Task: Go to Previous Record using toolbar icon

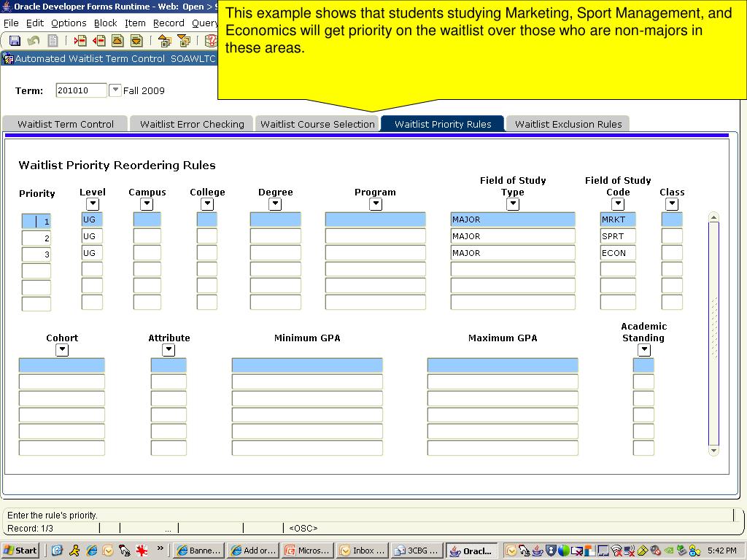Action: click(117, 41)
